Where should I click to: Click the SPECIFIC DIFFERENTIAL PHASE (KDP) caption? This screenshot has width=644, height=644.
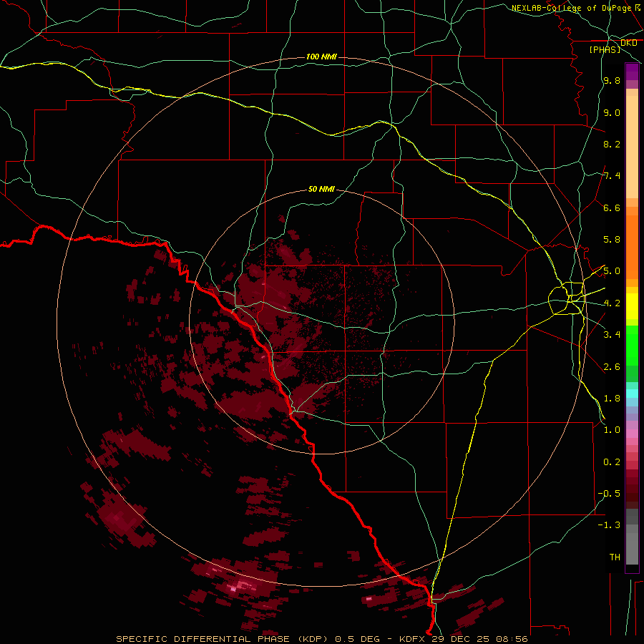point(221,639)
